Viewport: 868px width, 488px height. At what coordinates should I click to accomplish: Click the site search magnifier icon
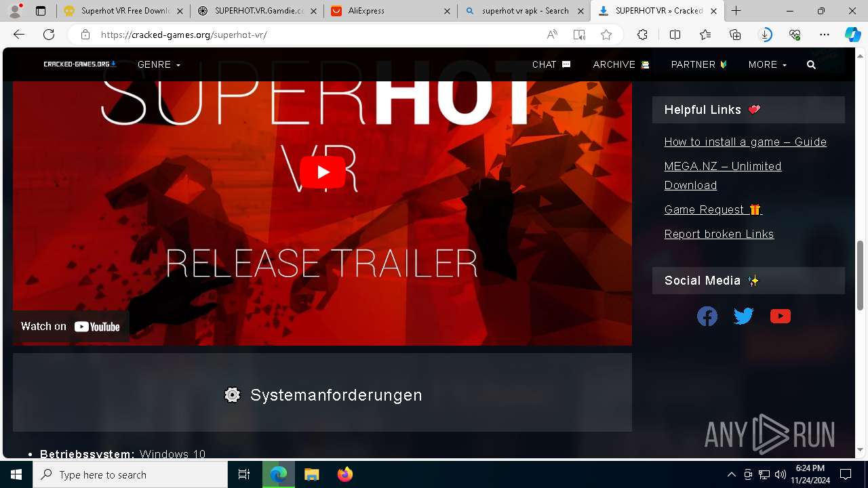pyautogui.click(x=812, y=65)
